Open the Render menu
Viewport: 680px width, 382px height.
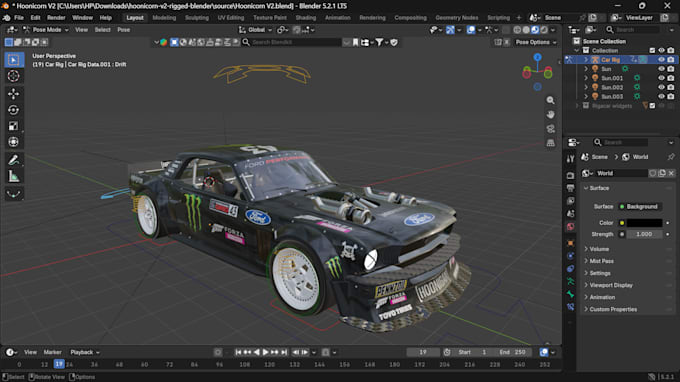tap(56, 18)
